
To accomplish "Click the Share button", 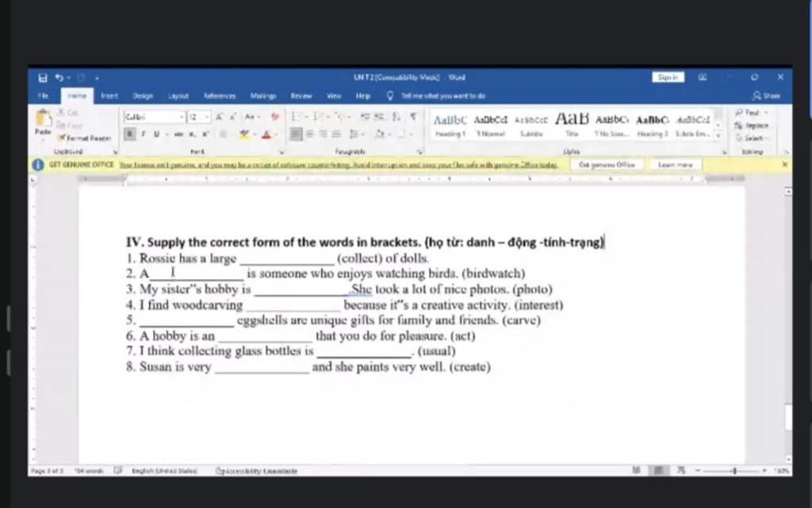I will click(x=767, y=96).
